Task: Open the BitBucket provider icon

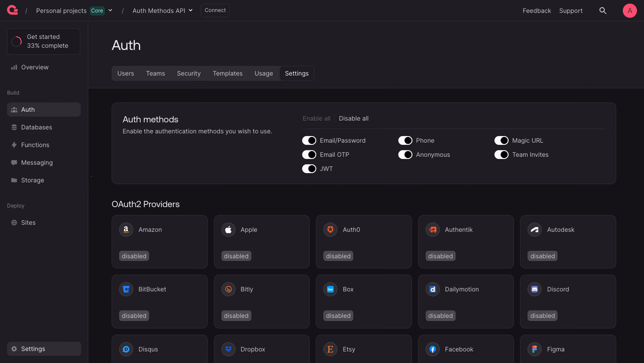Action: (x=126, y=289)
